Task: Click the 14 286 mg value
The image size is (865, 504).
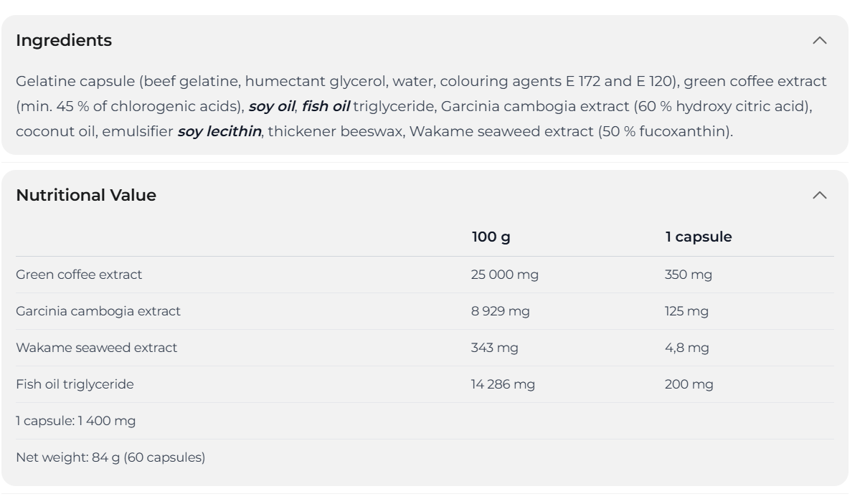Action: tap(503, 384)
